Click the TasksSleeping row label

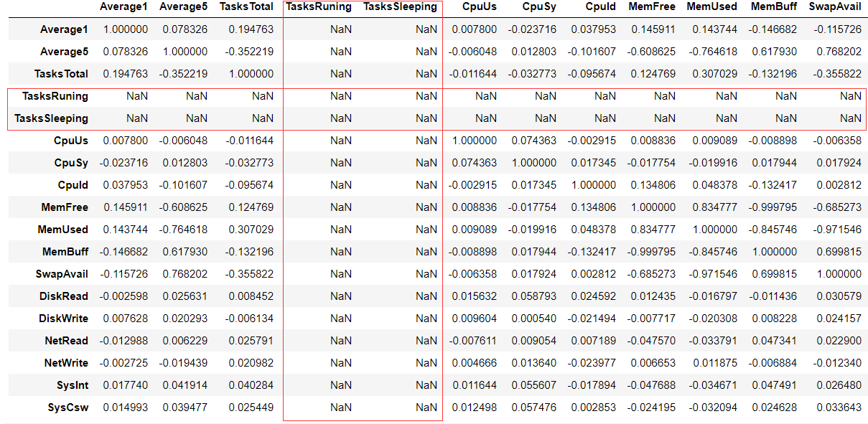(x=52, y=118)
